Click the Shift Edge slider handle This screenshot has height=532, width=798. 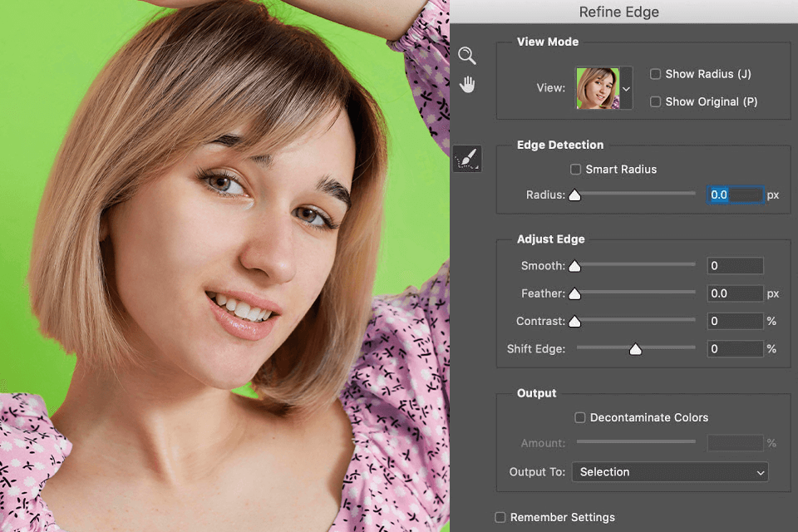tap(635, 349)
